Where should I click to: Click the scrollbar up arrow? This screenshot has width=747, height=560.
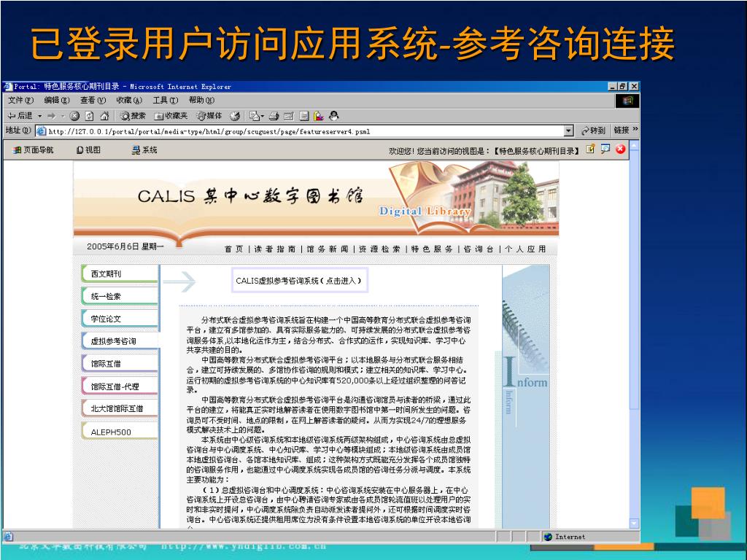click(x=634, y=145)
